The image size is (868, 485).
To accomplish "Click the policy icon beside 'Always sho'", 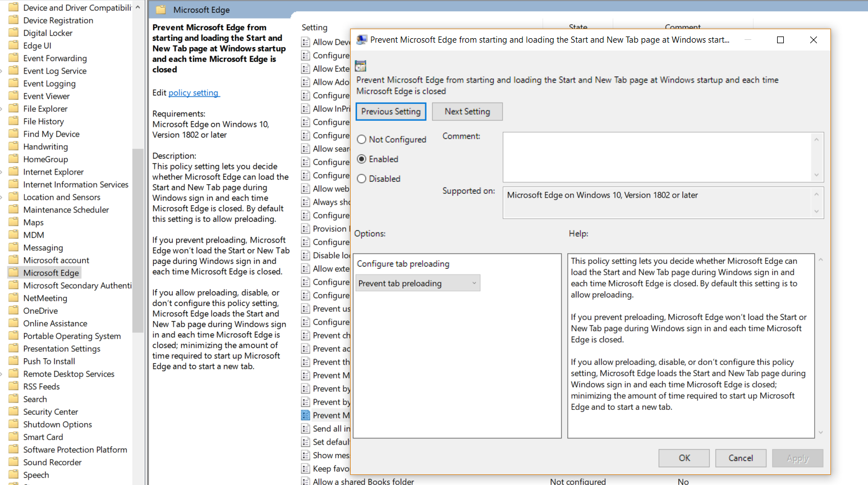I will tap(306, 202).
